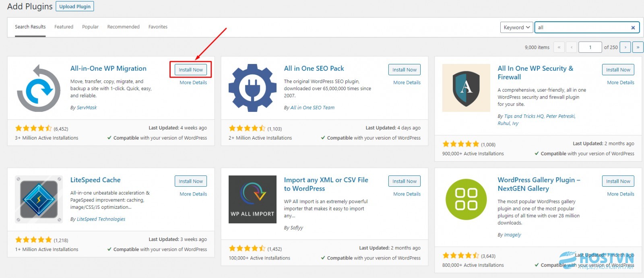This screenshot has height=278, width=644.
Task: Open All In One WP Security & Firewall title
Action: point(535,73)
